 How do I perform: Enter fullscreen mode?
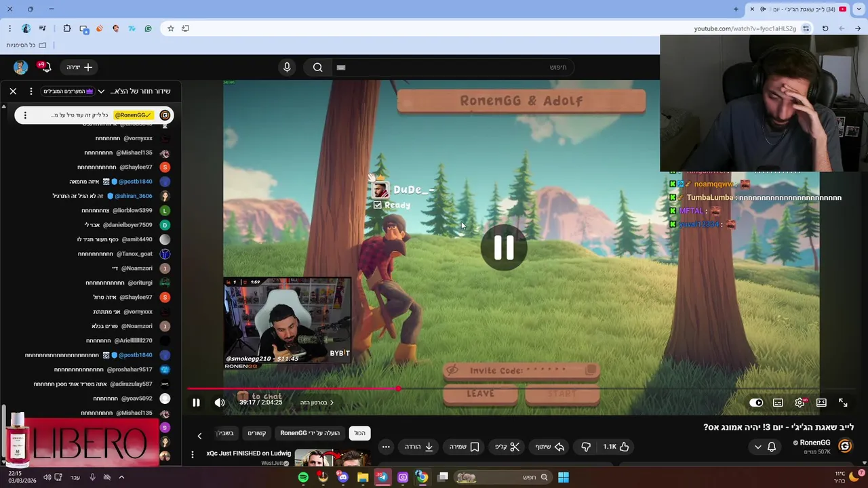pos(843,403)
